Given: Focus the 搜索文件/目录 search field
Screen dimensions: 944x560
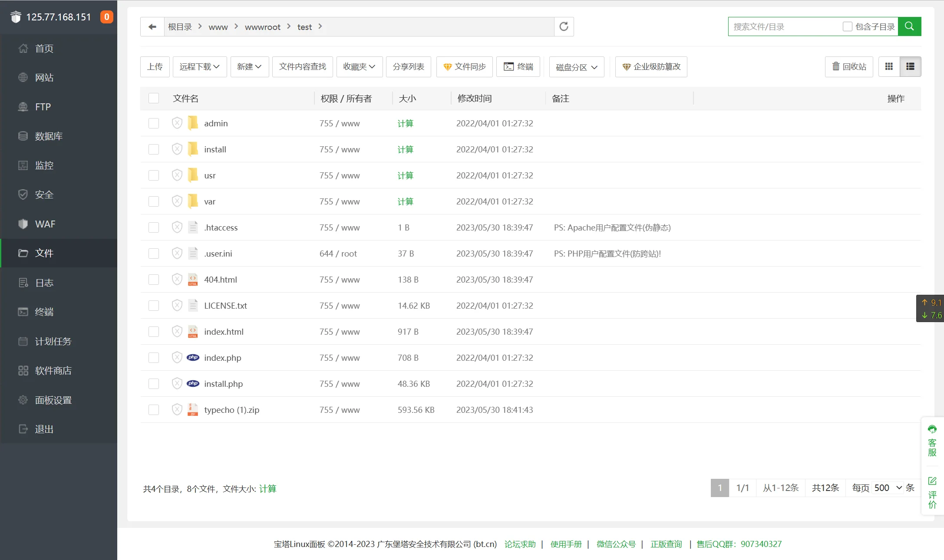Looking at the screenshot, I should tap(784, 26).
